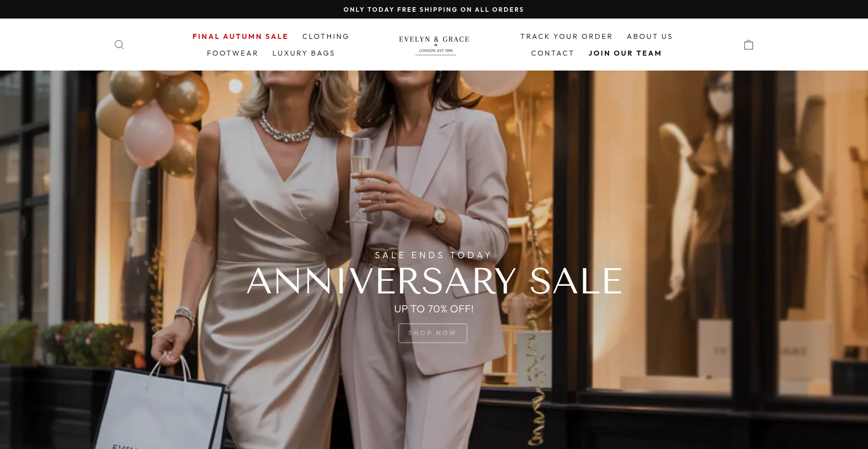This screenshot has height=449, width=868.
Task: Open the Track Your Order link
Action: (566, 37)
